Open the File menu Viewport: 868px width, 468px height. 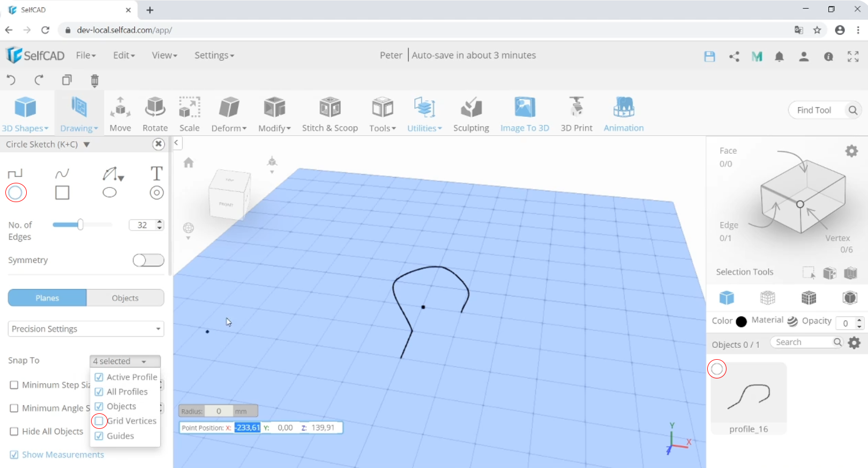click(x=86, y=55)
